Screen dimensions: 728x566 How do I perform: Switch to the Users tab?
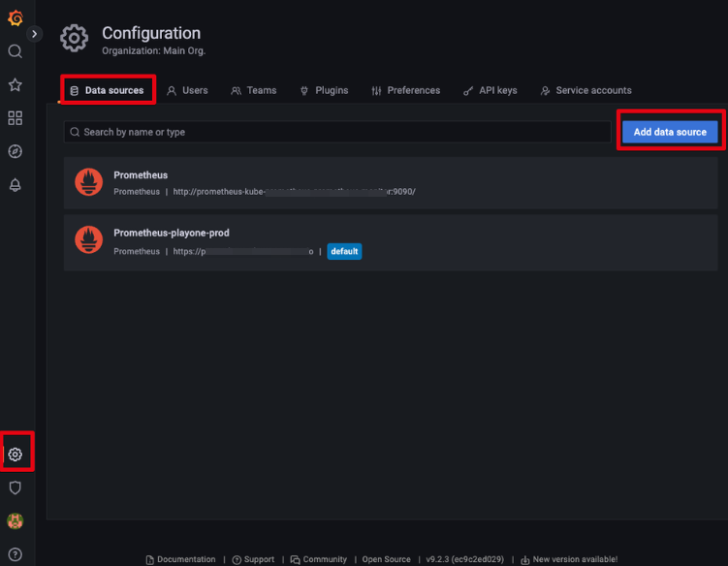187,90
